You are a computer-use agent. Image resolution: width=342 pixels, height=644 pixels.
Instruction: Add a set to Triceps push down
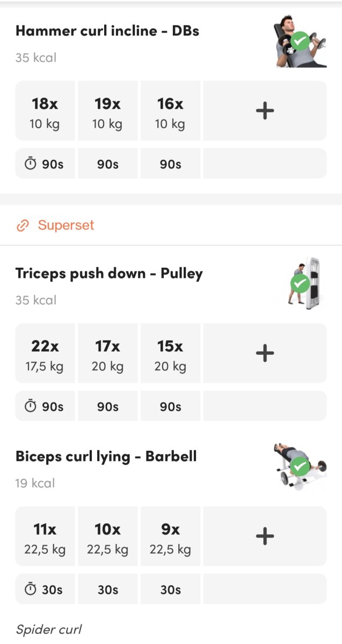pyautogui.click(x=265, y=353)
